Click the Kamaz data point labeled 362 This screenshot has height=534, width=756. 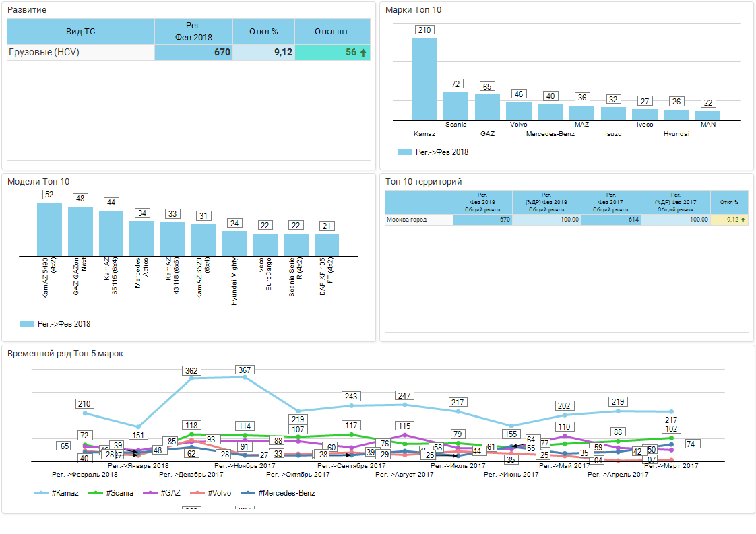(191, 378)
